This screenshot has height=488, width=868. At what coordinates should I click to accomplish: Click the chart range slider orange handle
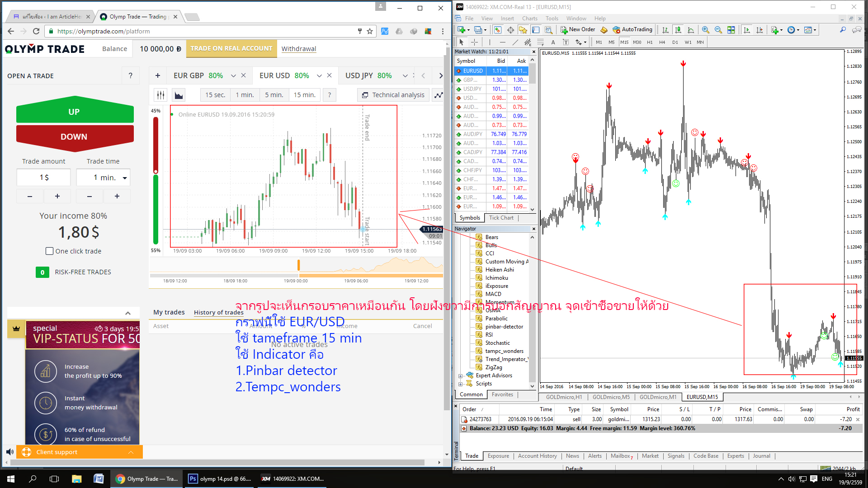point(298,265)
